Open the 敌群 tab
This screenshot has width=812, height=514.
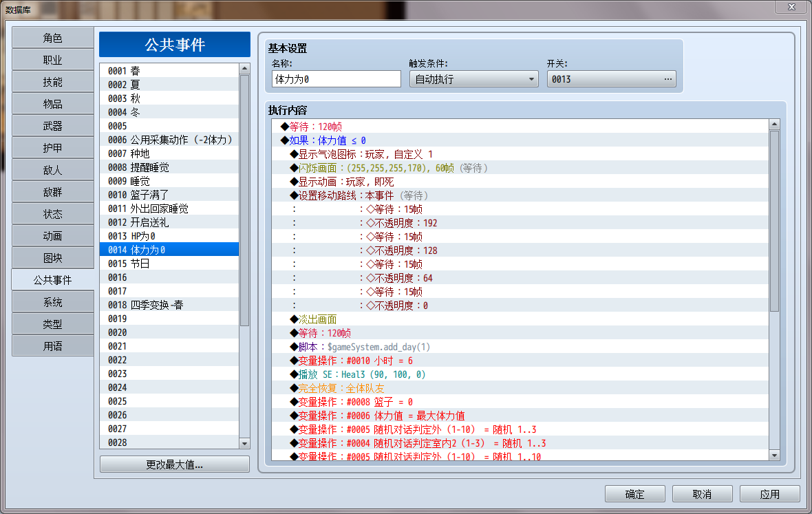52,192
